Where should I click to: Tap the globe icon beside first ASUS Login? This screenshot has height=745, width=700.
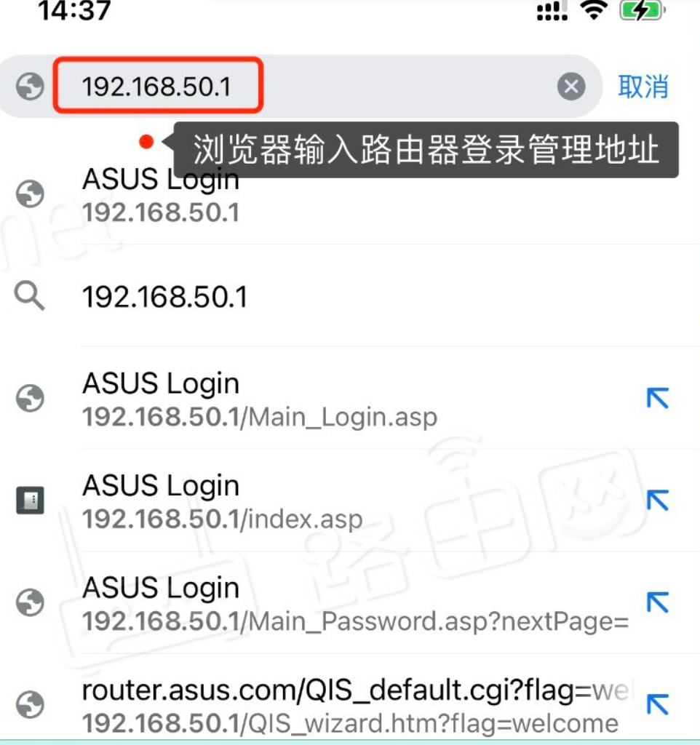(30, 194)
